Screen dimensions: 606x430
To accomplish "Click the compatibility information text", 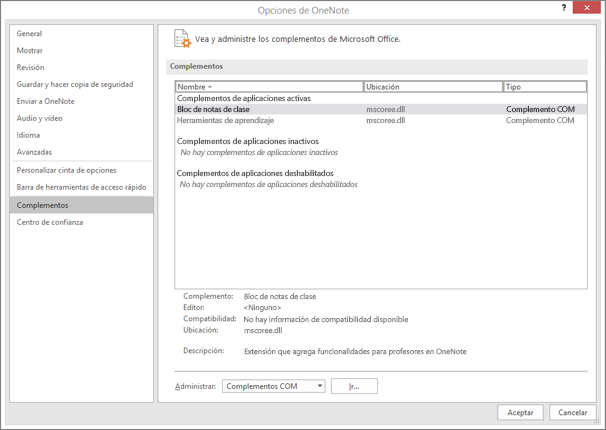I will click(x=326, y=320).
